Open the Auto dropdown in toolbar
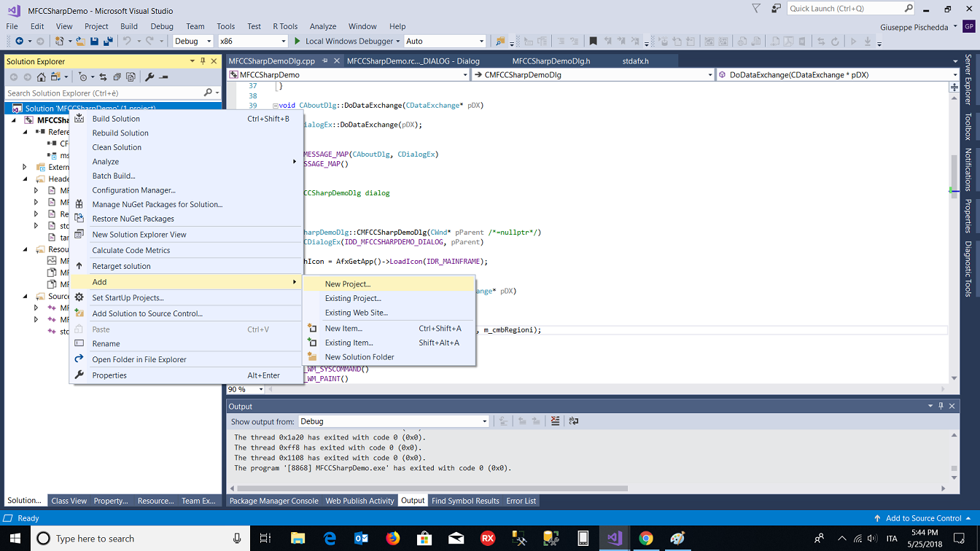Image resolution: width=980 pixels, height=551 pixels. [x=481, y=42]
